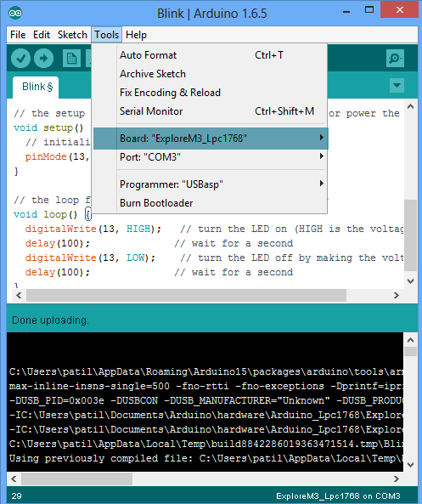Expand the Board submenu arrow
The height and width of the screenshot is (504, 422).
pyautogui.click(x=321, y=138)
